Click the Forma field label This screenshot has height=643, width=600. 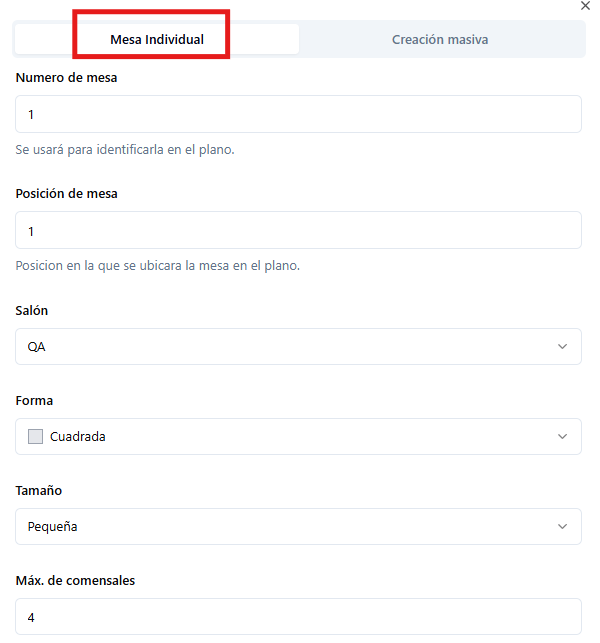[x=35, y=401]
